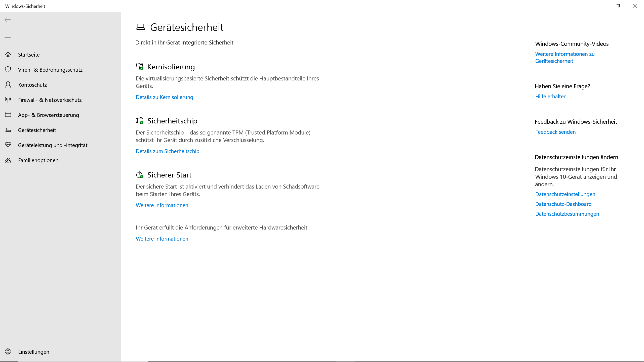Click the Kernisolierung chip icon

point(140,67)
